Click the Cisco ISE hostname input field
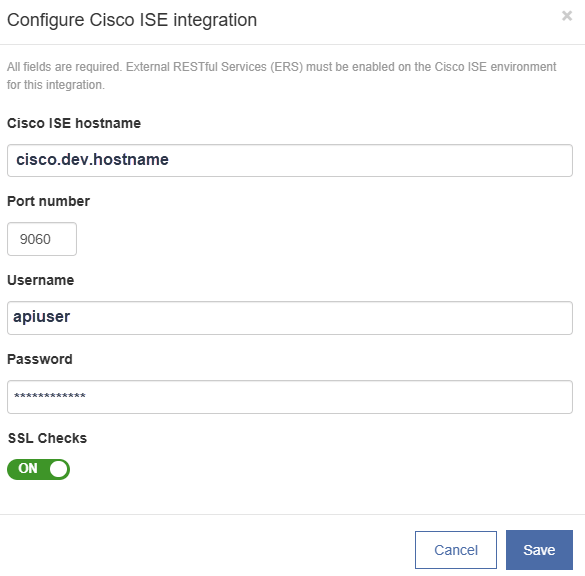This screenshot has height=576, width=585. (290, 160)
